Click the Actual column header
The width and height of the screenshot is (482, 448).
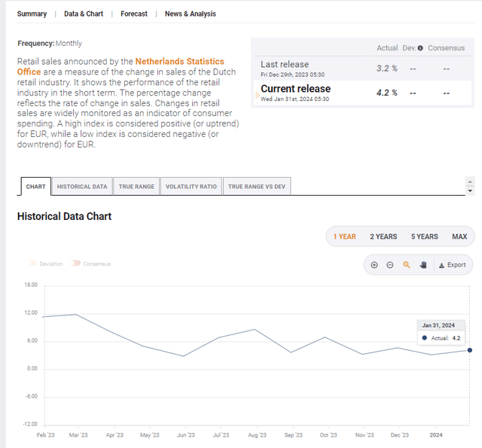click(x=387, y=48)
